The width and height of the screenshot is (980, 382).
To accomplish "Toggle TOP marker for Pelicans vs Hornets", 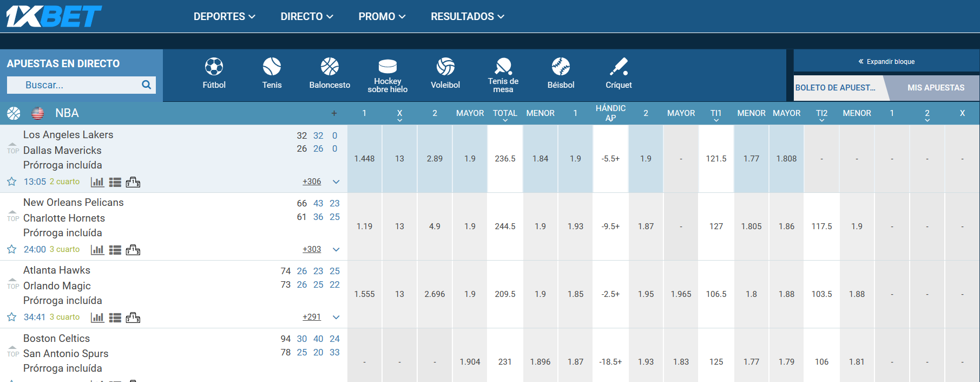I will coord(13,216).
